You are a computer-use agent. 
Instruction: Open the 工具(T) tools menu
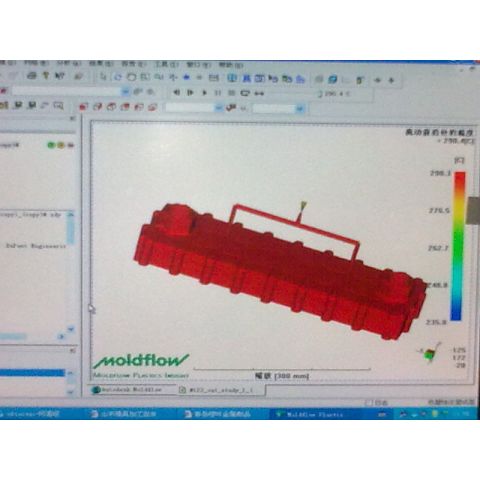[x=167, y=64]
